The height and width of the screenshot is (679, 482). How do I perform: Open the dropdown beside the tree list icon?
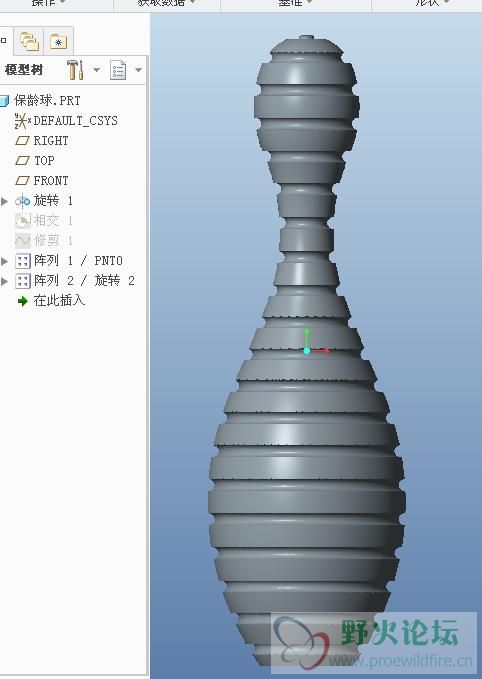point(139,70)
